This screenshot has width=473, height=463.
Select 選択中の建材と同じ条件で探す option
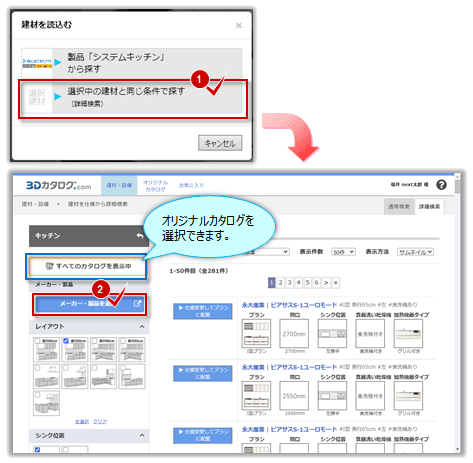(x=132, y=97)
